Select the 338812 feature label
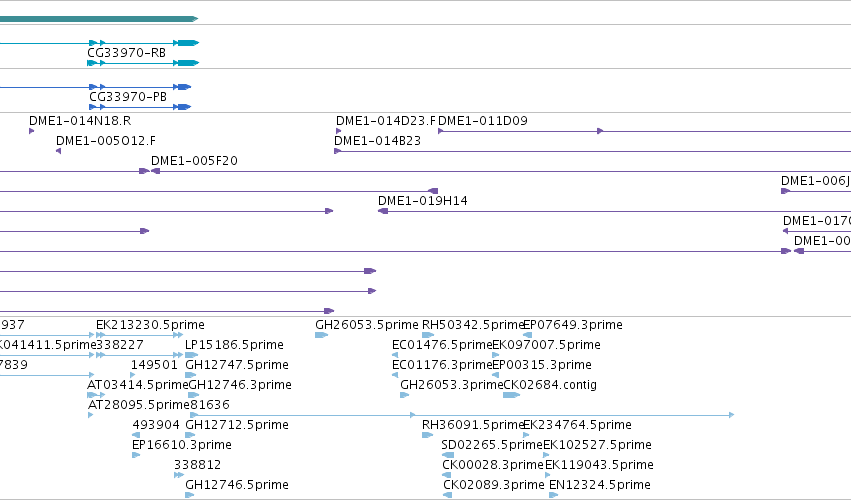Image resolution: width=851 pixels, height=500 pixels. (198, 465)
